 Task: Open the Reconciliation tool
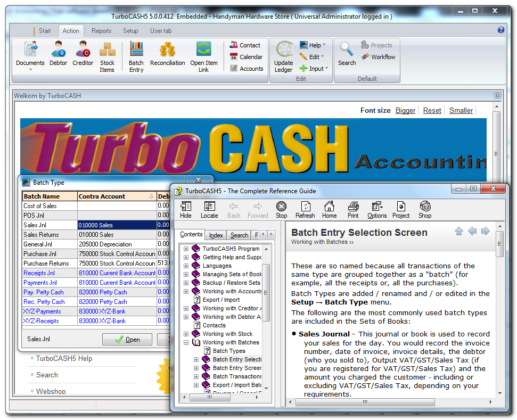pos(168,53)
